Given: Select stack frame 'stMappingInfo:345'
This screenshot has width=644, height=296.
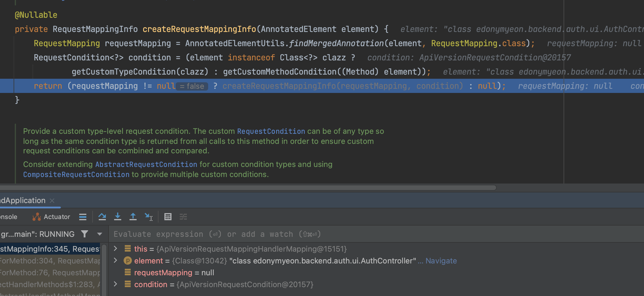Looking at the screenshot, I should point(50,249).
